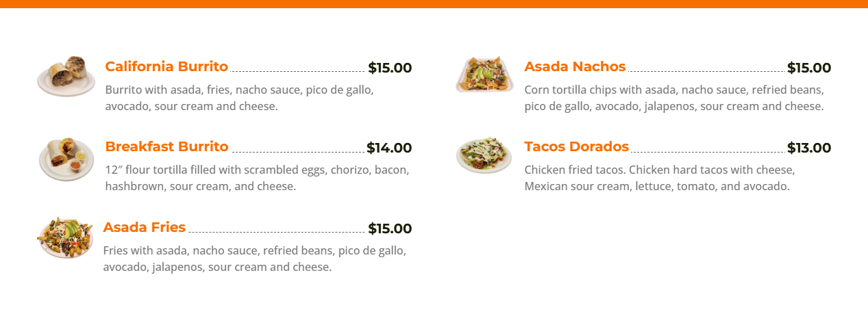The image size is (868, 314).
Task: Click California Burrito's $15.00 price
Action: (390, 68)
